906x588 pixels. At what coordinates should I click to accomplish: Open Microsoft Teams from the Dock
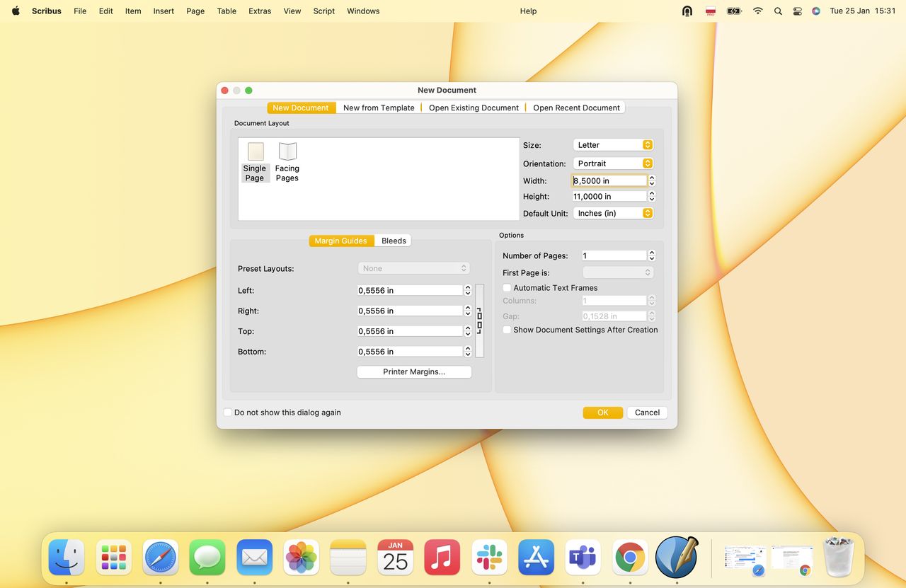pos(583,558)
